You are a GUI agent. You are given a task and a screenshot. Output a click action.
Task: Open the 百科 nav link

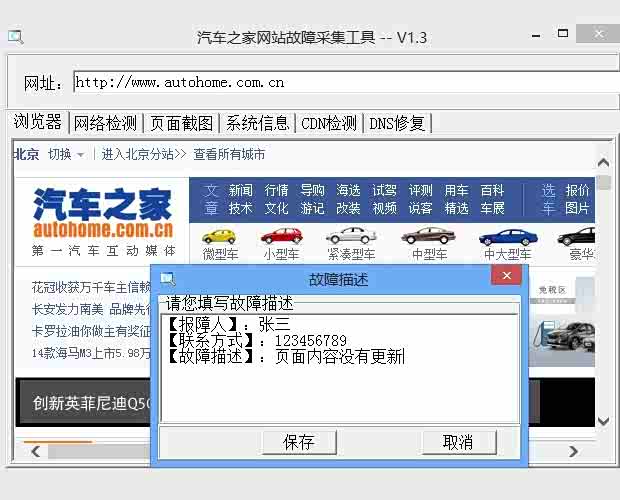click(492, 191)
